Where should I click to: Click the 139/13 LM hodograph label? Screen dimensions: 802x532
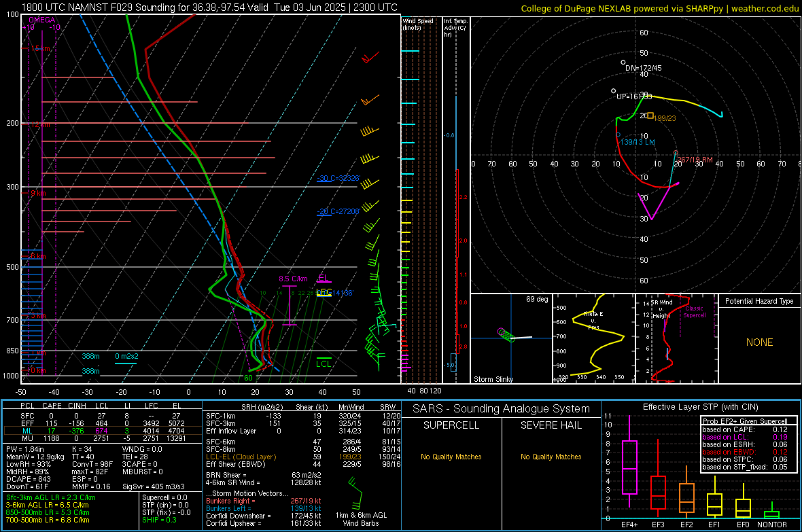pyautogui.click(x=638, y=142)
